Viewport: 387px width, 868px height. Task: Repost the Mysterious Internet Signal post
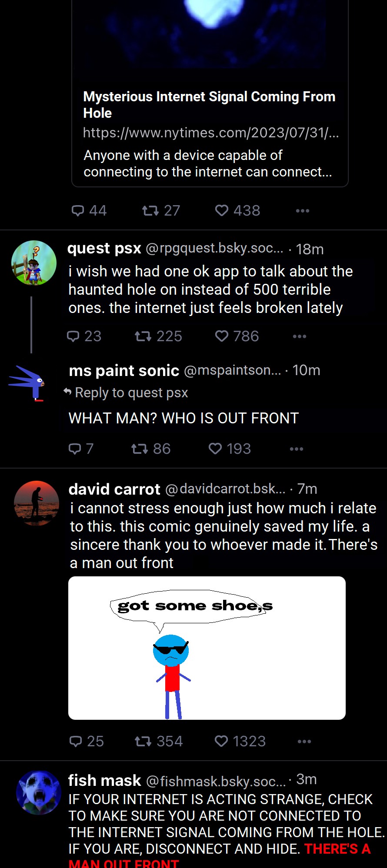[x=150, y=210]
